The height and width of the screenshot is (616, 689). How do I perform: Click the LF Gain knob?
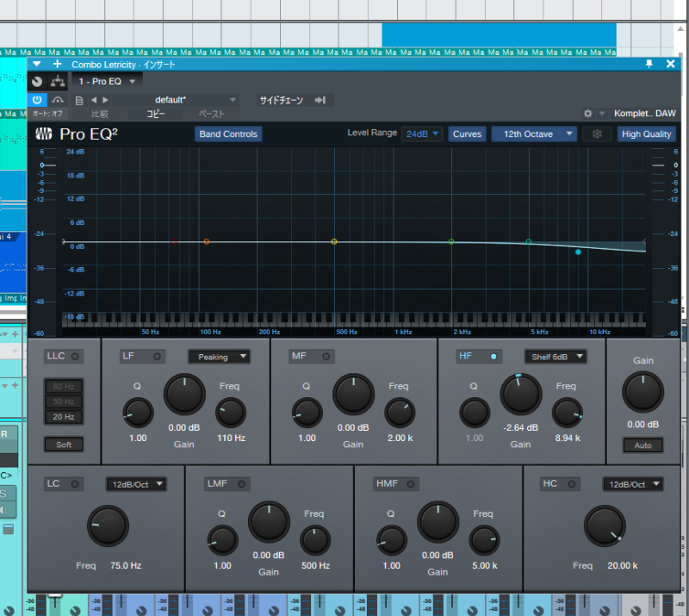tap(184, 395)
